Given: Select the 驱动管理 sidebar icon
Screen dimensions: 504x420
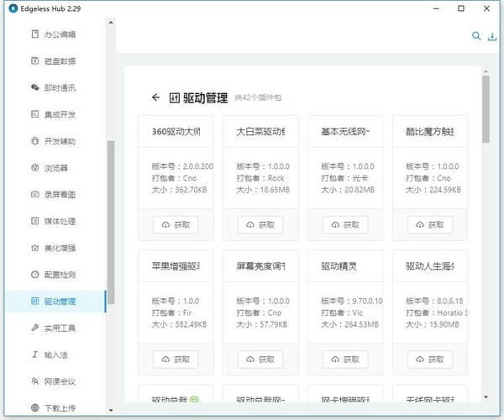Looking at the screenshot, I should (x=35, y=301).
